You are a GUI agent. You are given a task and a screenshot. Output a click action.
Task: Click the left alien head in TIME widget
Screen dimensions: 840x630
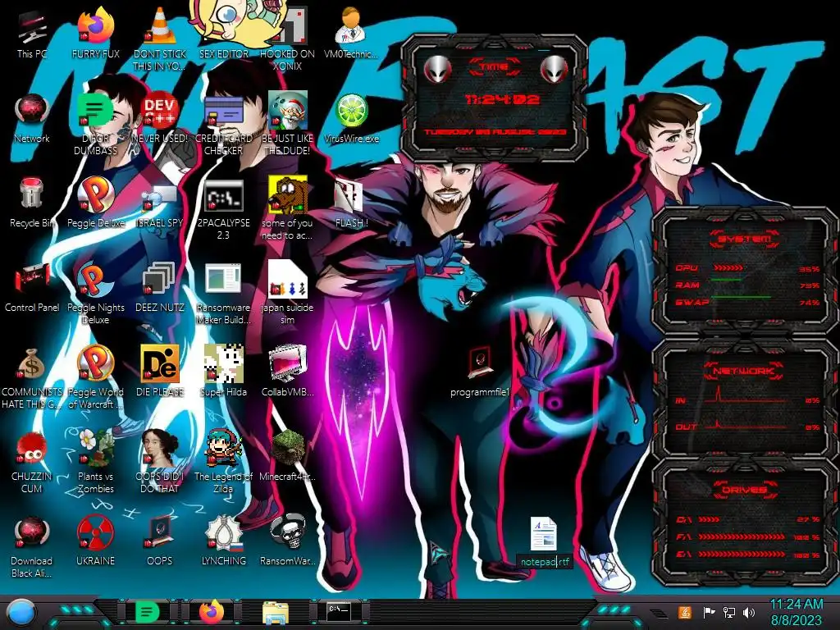coord(438,68)
